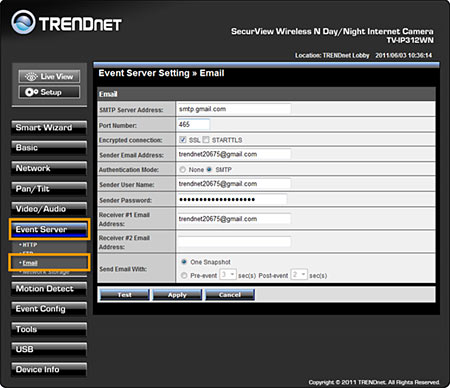450x388 pixels.
Task: Select the HTTP submenu item
Action: 29,245
